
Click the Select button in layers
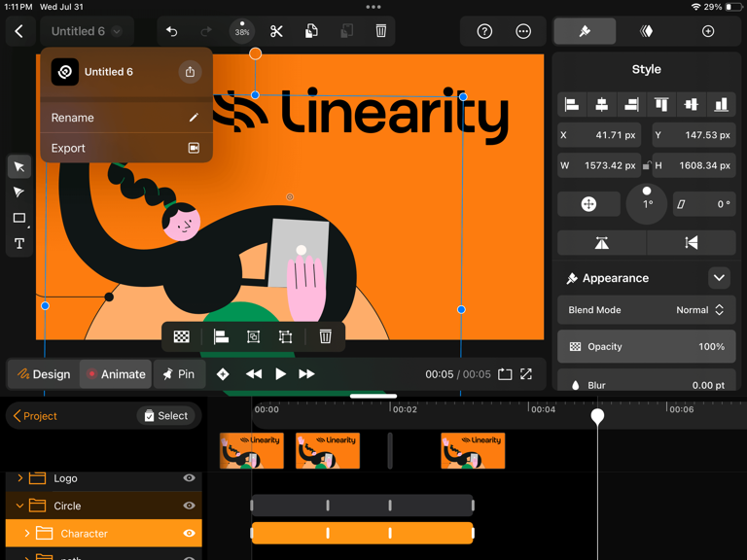point(165,416)
